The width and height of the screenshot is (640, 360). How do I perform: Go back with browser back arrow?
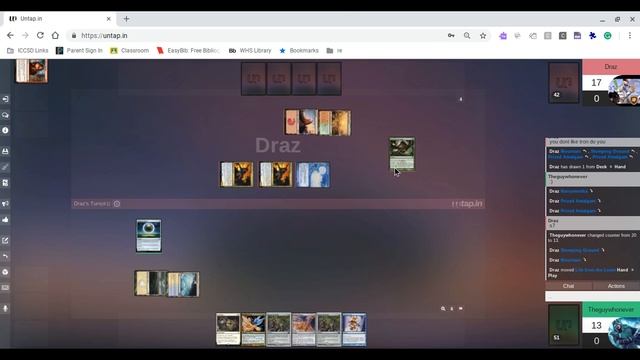pyautogui.click(x=10, y=36)
